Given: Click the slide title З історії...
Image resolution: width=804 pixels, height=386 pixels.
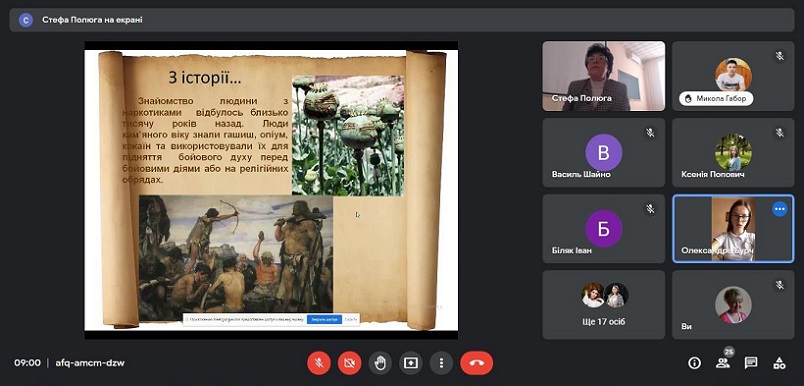Looking at the screenshot, I should 205,78.
